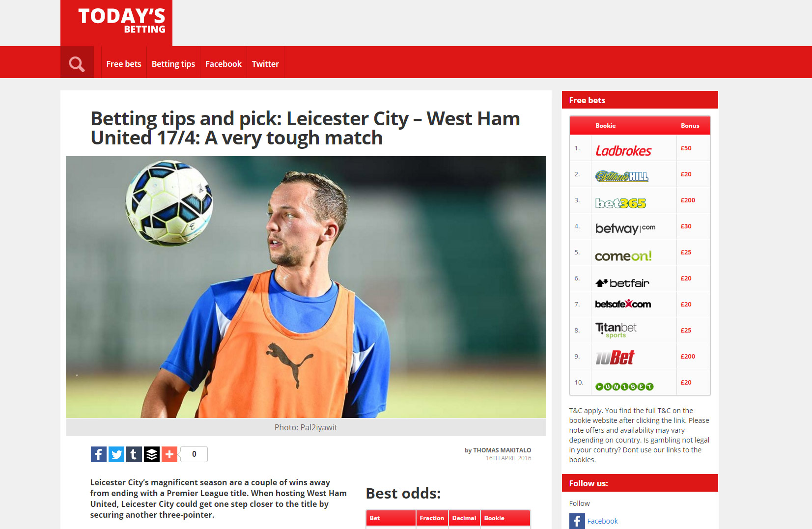Click the Facebook icon under Follow us
Screen dimensions: 812x529
coord(577,521)
